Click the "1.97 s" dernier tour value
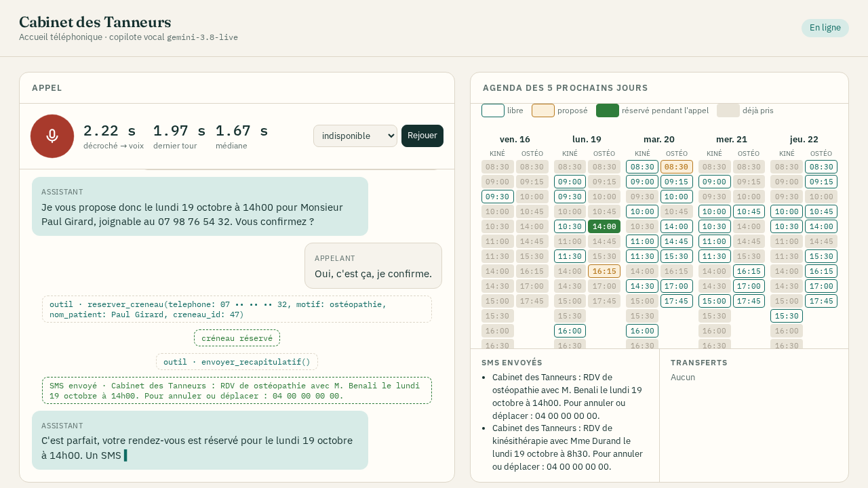868x488 pixels. tap(179, 131)
